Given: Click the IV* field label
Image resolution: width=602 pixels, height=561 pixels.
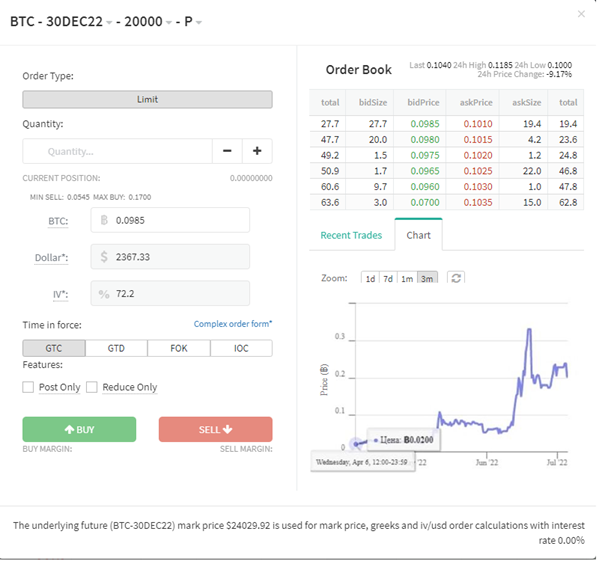Looking at the screenshot, I should 61,295.
